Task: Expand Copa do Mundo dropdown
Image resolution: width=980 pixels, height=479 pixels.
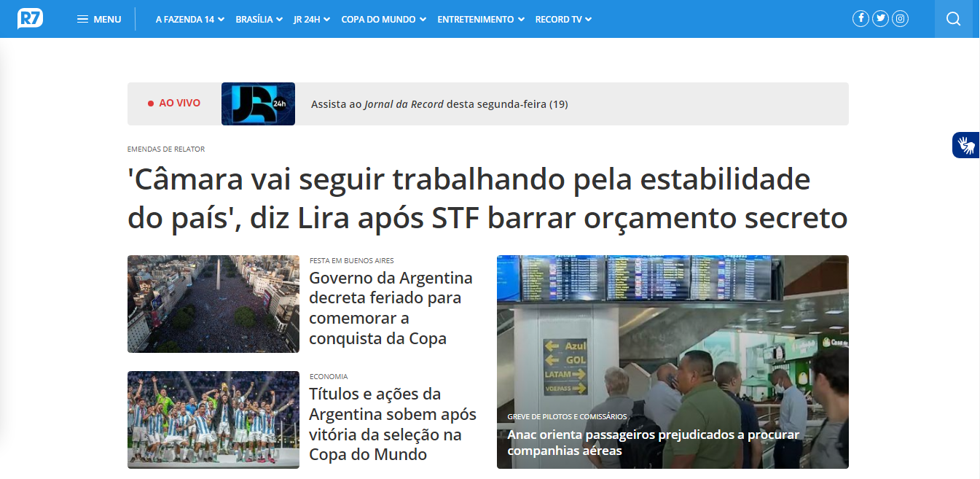Action: coord(384,20)
